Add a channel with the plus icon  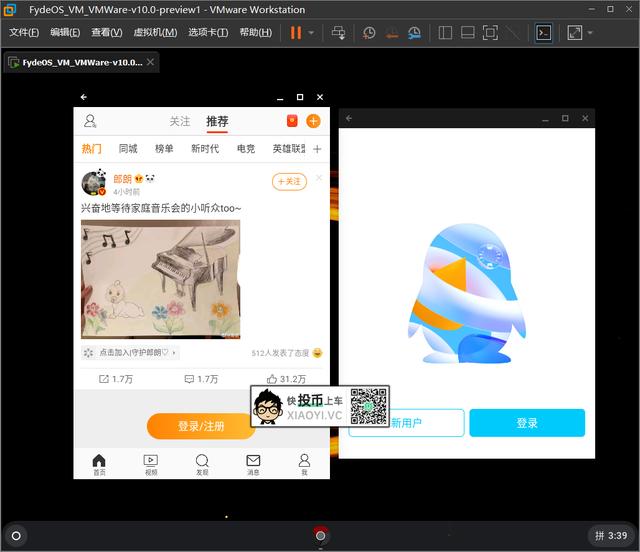(317, 149)
